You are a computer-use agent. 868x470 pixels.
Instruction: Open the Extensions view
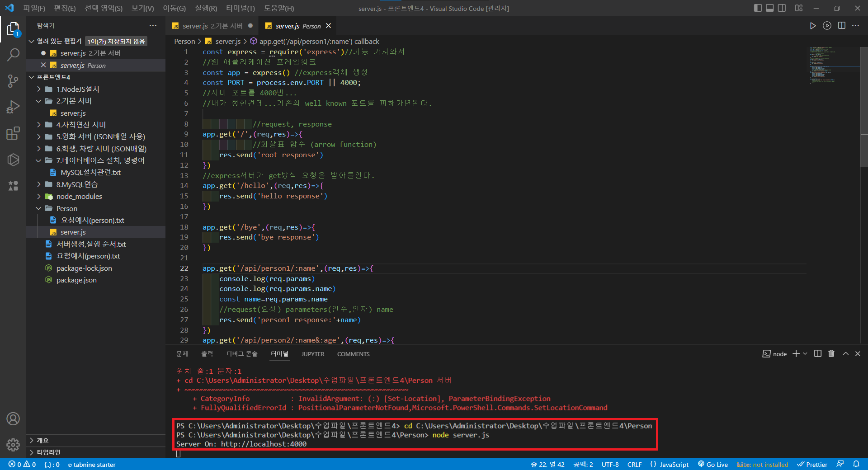[x=13, y=133]
